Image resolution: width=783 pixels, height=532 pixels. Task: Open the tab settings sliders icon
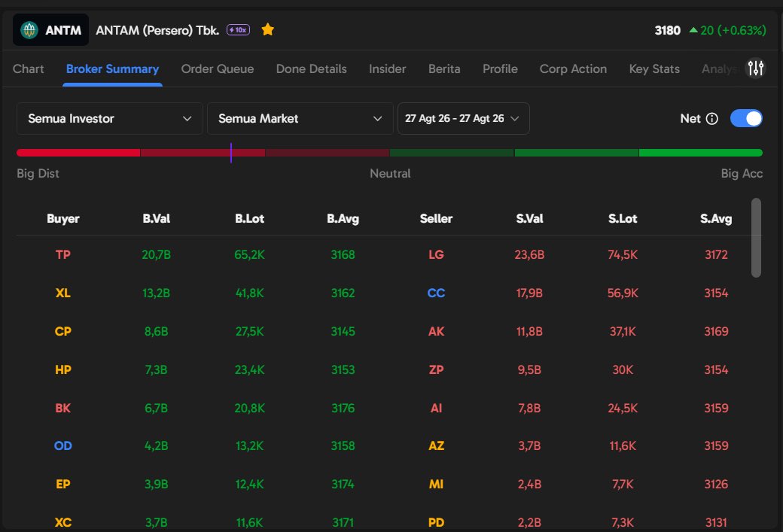pos(756,68)
